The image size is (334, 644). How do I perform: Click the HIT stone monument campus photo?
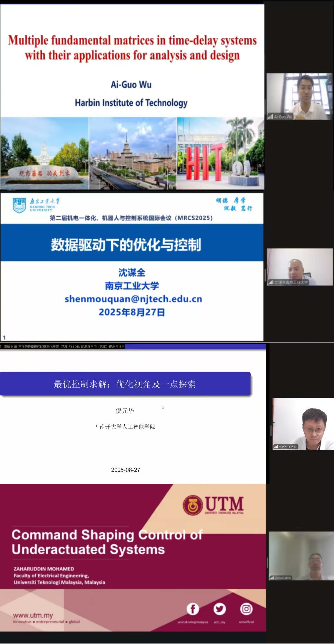pos(44,153)
